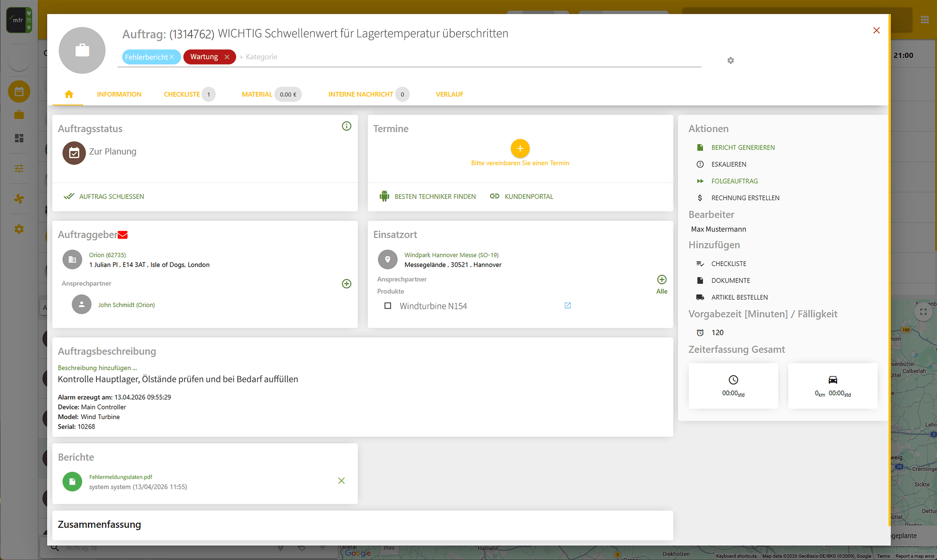Click the red mail icon beside Auftraggeber
This screenshot has height=560, width=937.
tap(123, 235)
